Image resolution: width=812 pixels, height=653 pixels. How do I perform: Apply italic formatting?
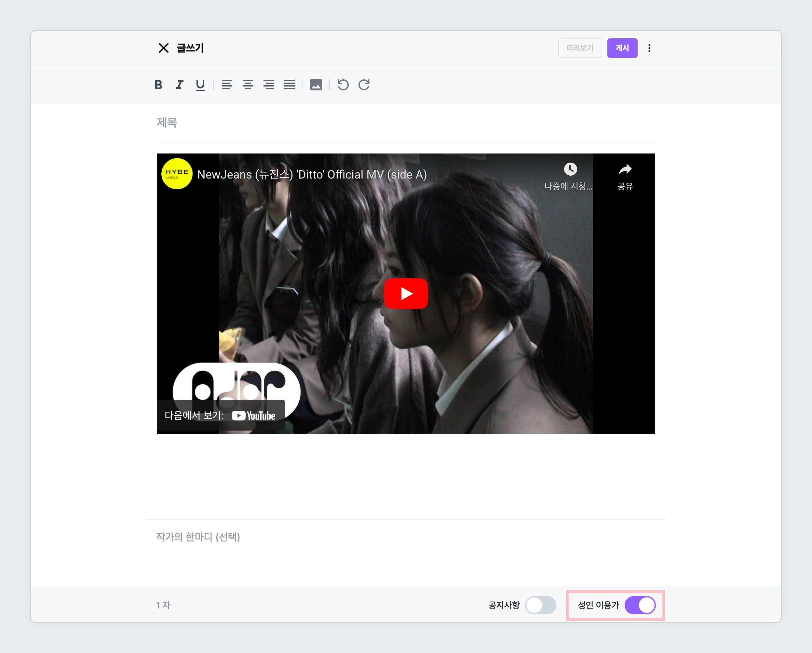pyautogui.click(x=179, y=85)
